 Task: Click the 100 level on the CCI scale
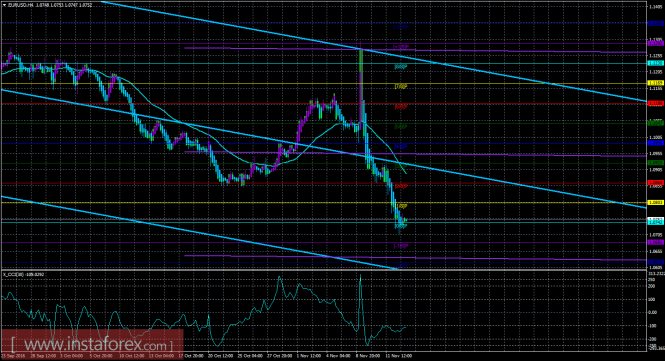click(652, 299)
